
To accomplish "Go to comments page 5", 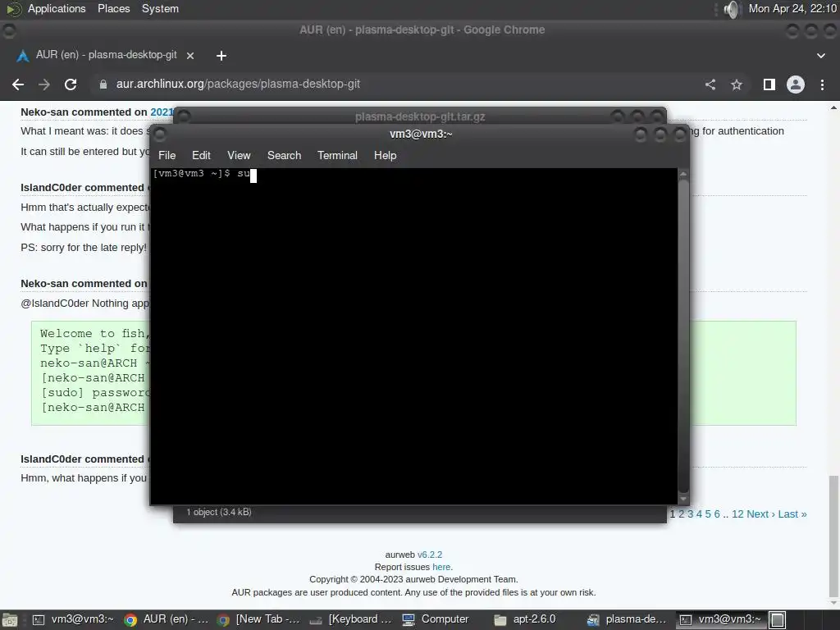I will 708,514.
